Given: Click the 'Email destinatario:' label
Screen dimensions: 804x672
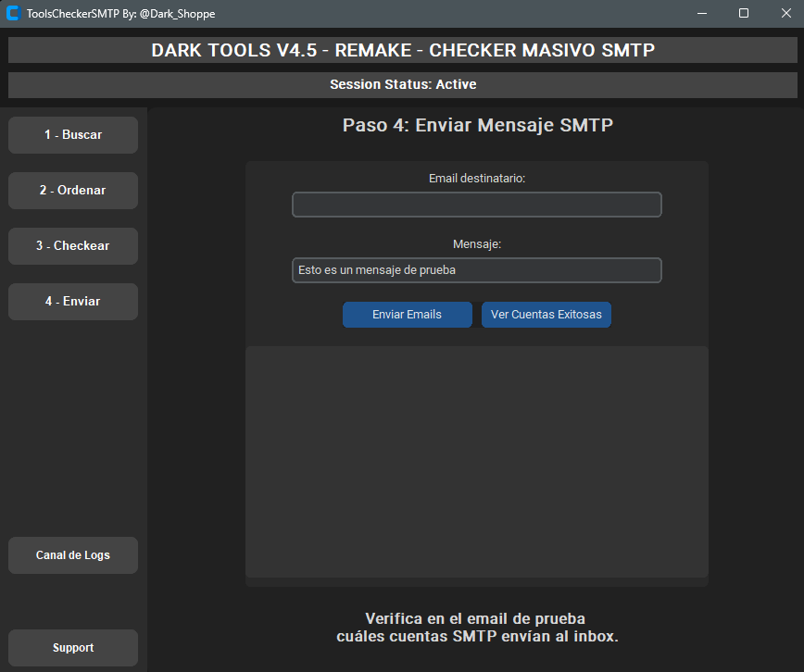Looking at the screenshot, I should pyautogui.click(x=476, y=179).
